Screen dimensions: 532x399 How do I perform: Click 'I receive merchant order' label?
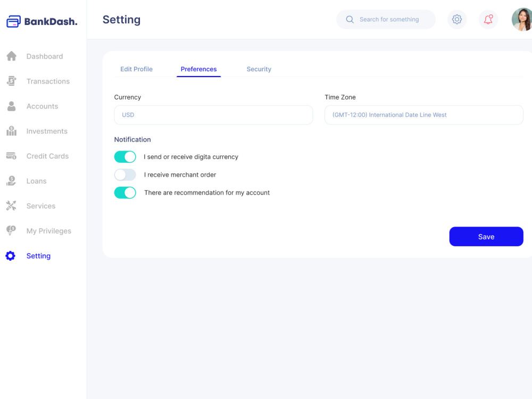[x=180, y=174]
